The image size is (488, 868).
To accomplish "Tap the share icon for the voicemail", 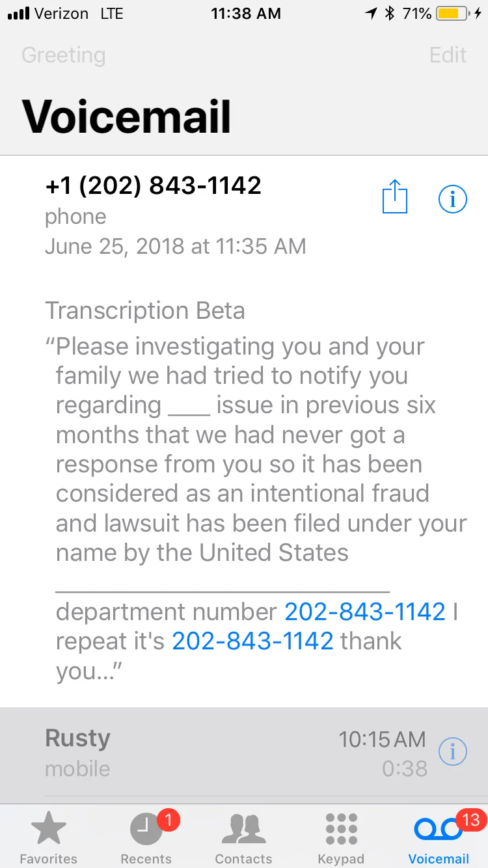I will pos(394,196).
